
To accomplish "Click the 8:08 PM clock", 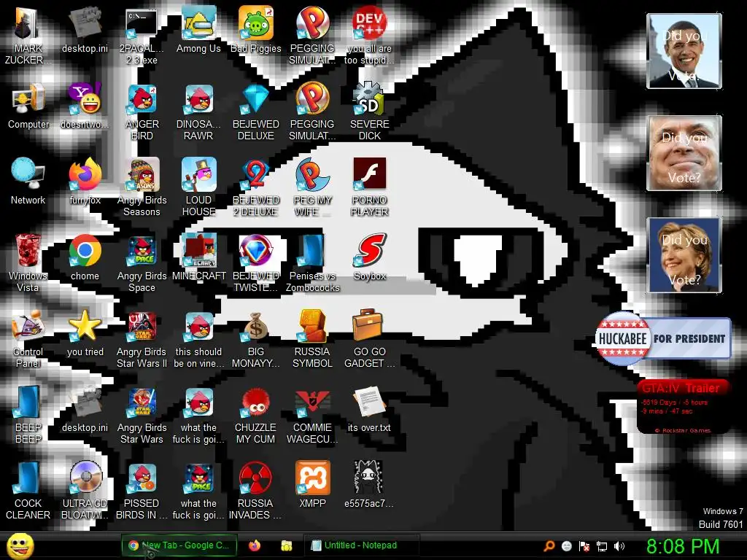I will [683, 546].
